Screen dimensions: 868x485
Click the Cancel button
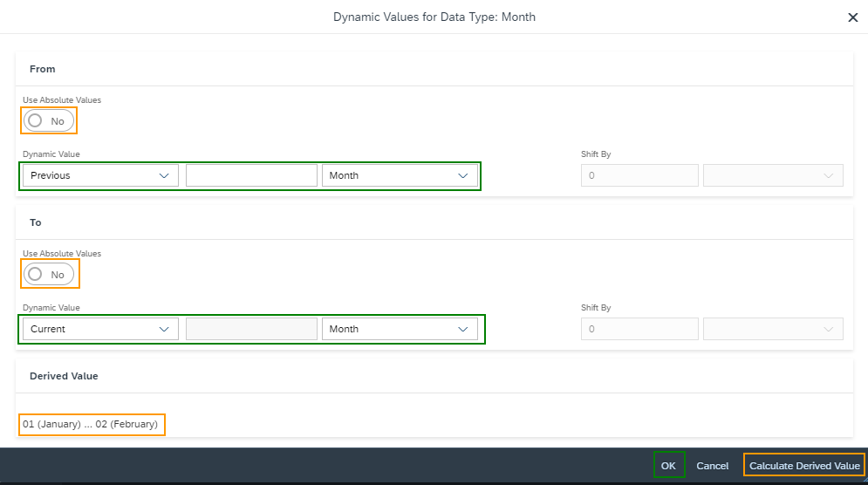(713, 466)
